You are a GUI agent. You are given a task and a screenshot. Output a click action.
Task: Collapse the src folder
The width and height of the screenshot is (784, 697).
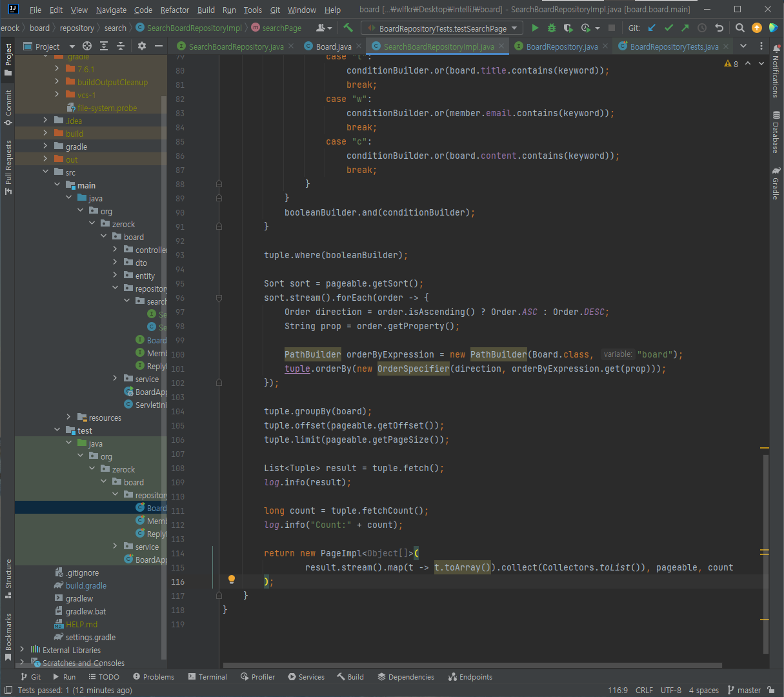coord(46,172)
